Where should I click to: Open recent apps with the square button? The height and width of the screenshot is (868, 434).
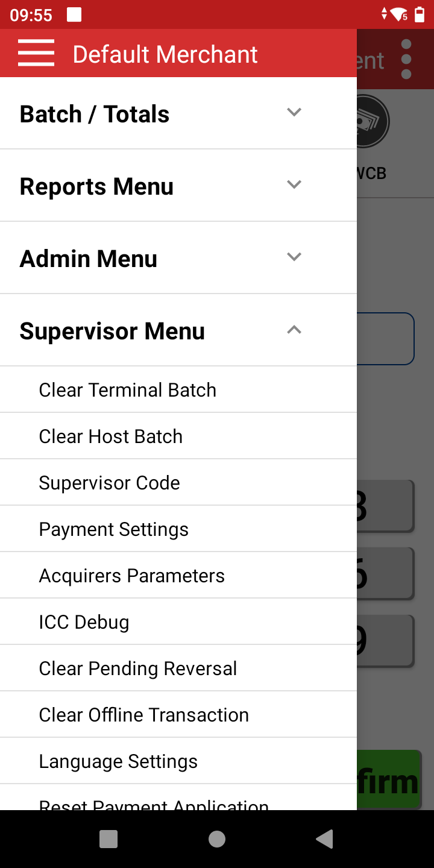108,838
